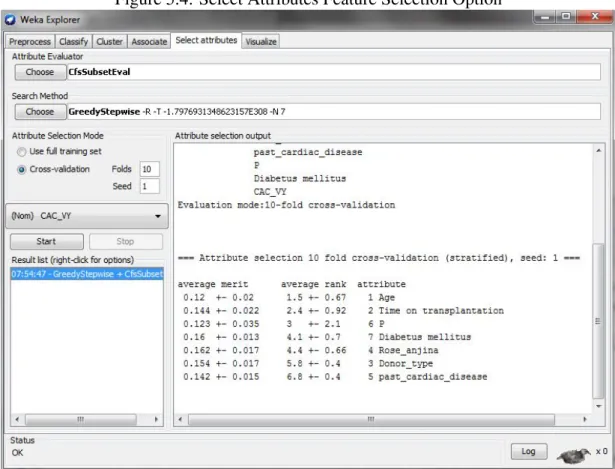Screen dimensions: 615x469
Task: Click output pane vertical scrollbar thumb
Action: coord(598,321)
